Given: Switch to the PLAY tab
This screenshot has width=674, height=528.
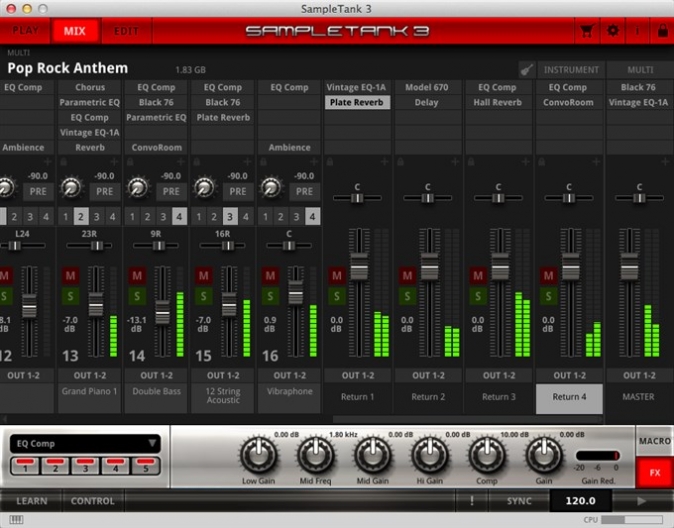Looking at the screenshot, I should pos(25,31).
